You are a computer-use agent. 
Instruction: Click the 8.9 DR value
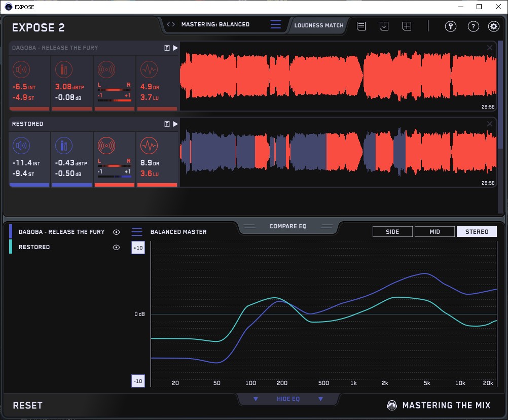150,163
